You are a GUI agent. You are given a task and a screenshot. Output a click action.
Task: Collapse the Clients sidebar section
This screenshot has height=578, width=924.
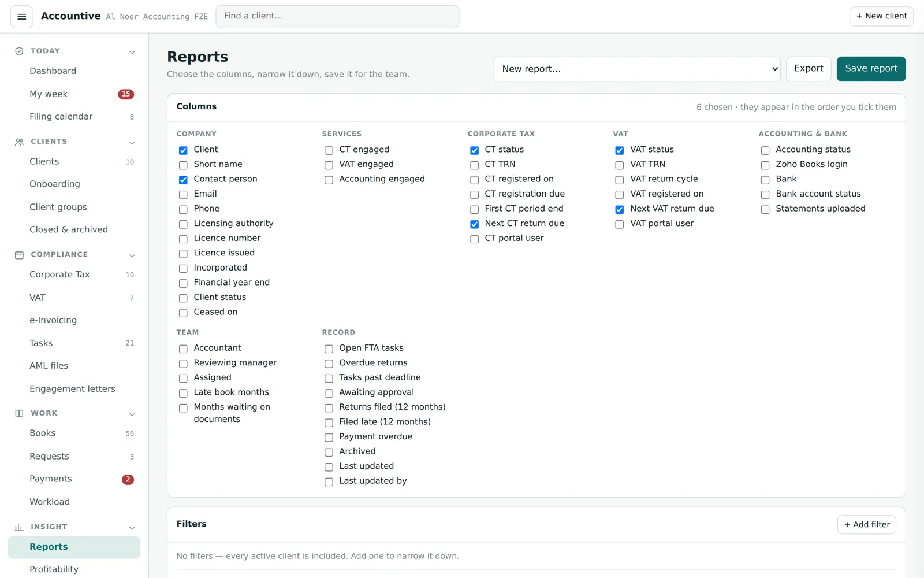tap(132, 142)
